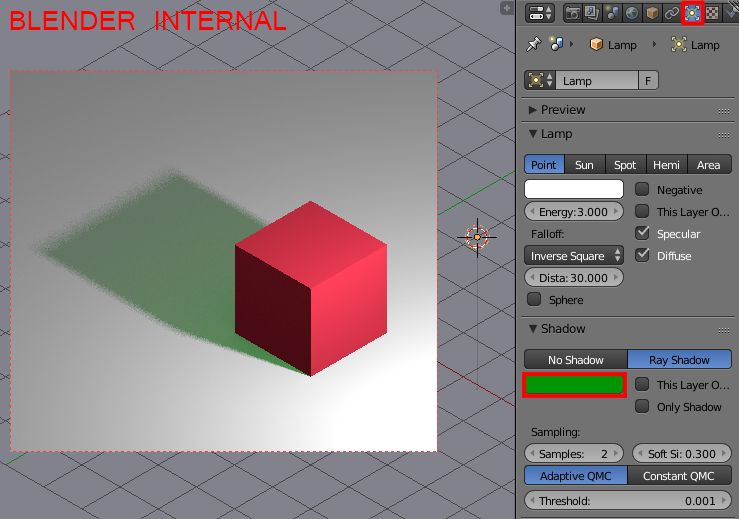Grab the Lamp panel drag handle
Viewport: 739px width, 519px height.
pyautogui.click(x=724, y=135)
